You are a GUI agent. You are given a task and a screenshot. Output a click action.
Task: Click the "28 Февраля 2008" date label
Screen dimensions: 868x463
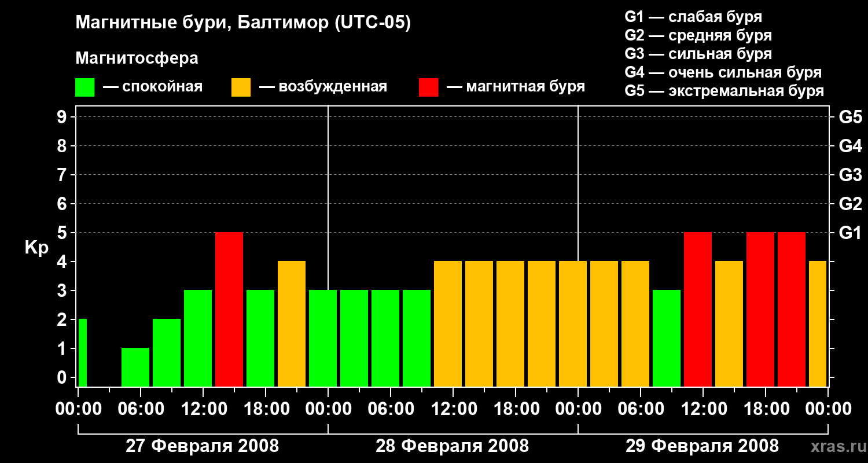(x=453, y=446)
